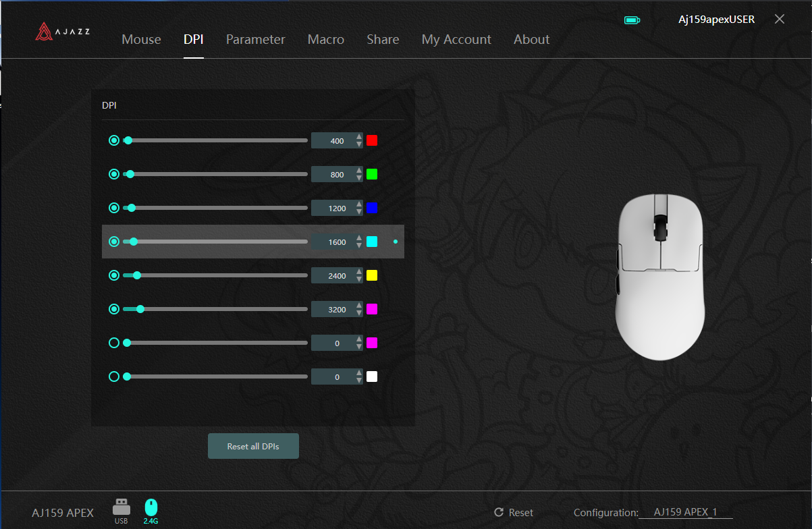Decrease the 1200 DPI value with down arrow
Image resolution: width=812 pixels, height=529 pixels.
(359, 212)
